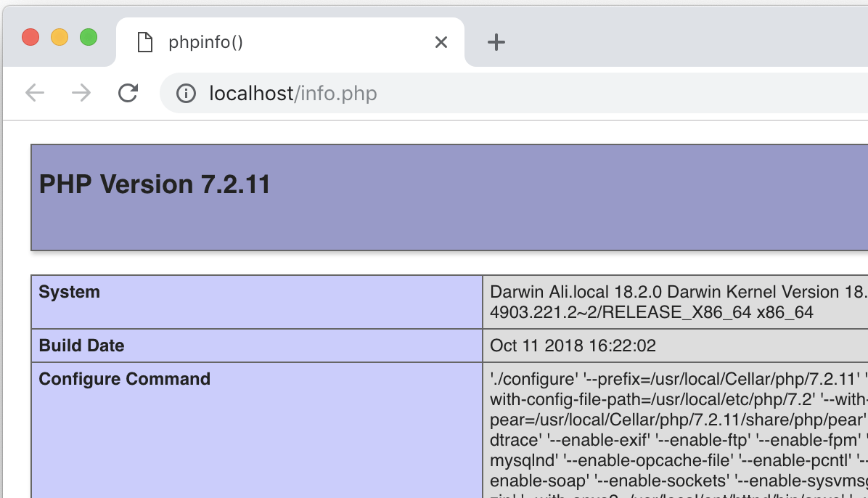This screenshot has width=868, height=498.
Task: Minimize window with yellow button
Action: click(60, 37)
